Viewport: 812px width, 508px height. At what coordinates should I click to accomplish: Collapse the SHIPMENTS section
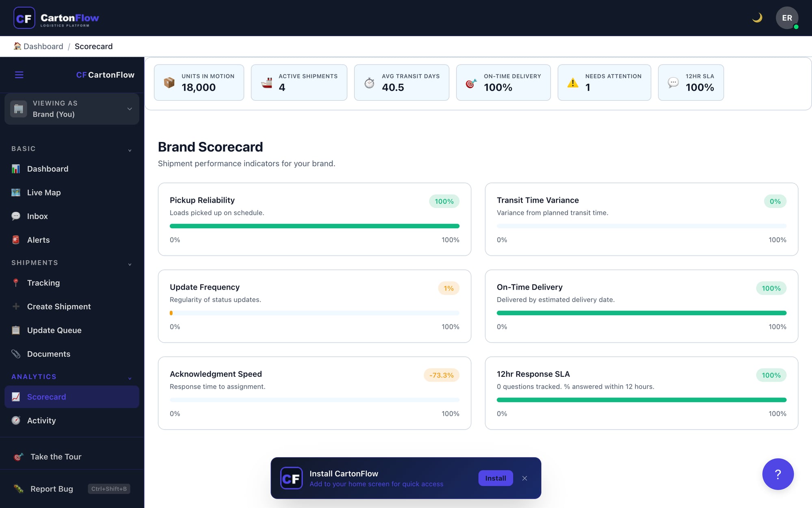point(129,264)
